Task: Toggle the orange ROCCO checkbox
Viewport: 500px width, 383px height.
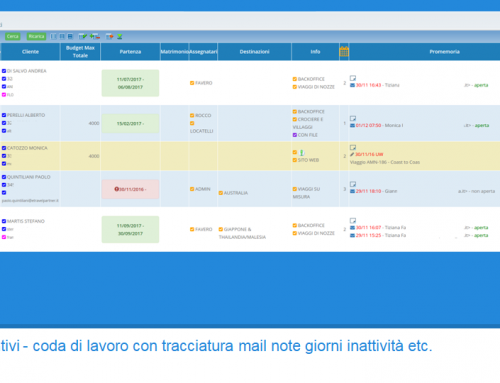Action: [x=192, y=115]
